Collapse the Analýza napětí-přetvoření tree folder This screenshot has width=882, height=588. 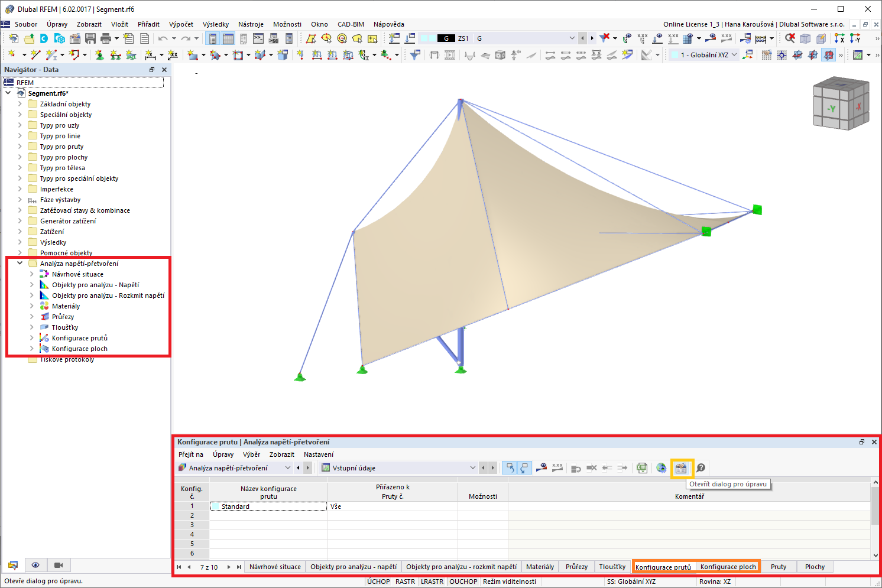[20, 264]
